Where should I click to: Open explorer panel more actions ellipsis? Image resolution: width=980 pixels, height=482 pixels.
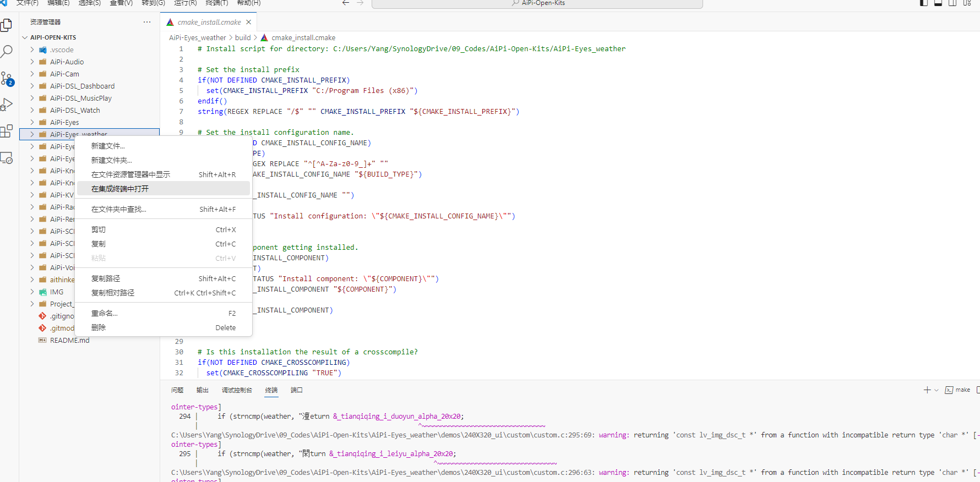click(147, 22)
